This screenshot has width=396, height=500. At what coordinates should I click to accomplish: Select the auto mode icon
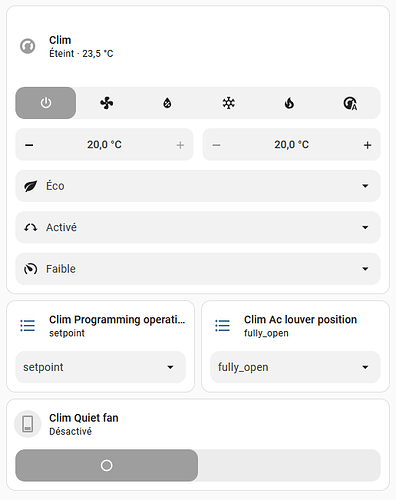(350, 103)
